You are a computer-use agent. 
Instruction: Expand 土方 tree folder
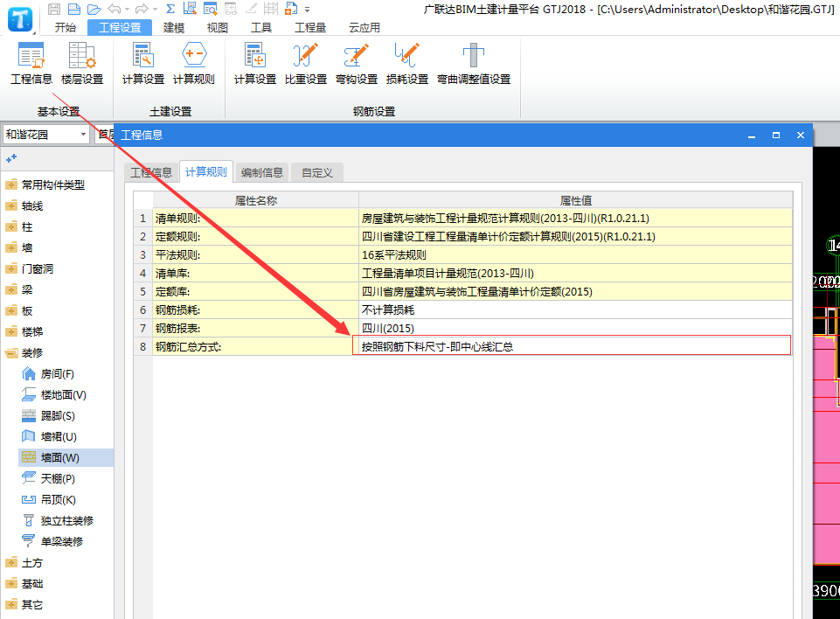coord(11,563)
